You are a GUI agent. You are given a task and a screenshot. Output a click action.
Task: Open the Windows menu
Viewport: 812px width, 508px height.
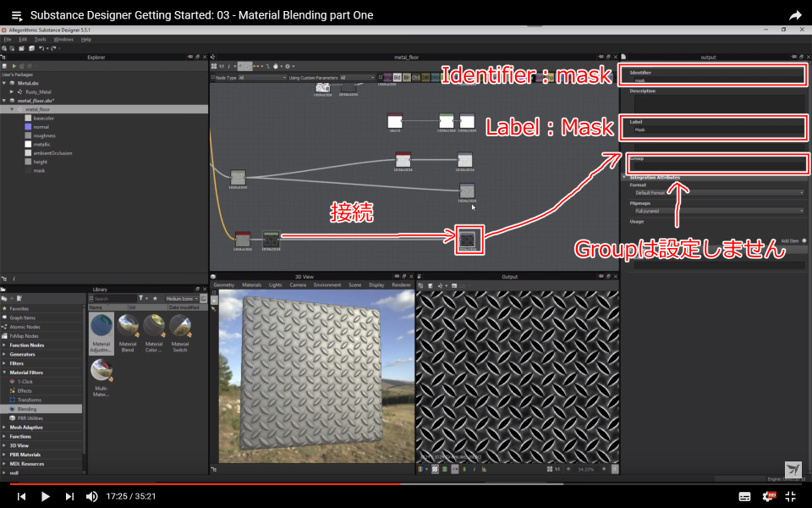click(63, 40)
